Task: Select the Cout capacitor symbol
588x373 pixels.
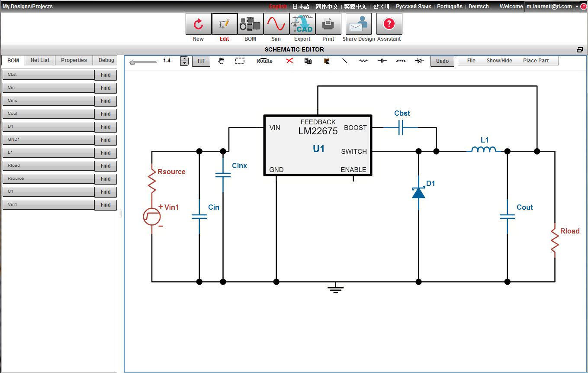Action: pyautogui.click(x=508, y=216)
